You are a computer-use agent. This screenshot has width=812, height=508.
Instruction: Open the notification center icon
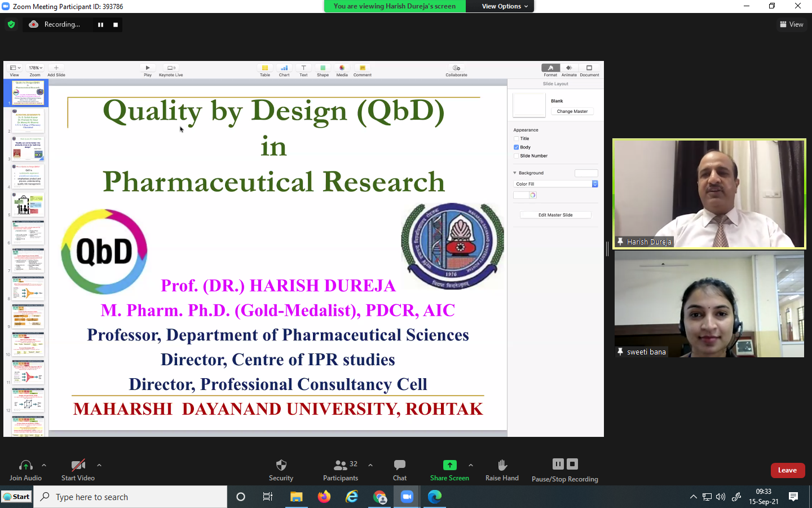793,497
